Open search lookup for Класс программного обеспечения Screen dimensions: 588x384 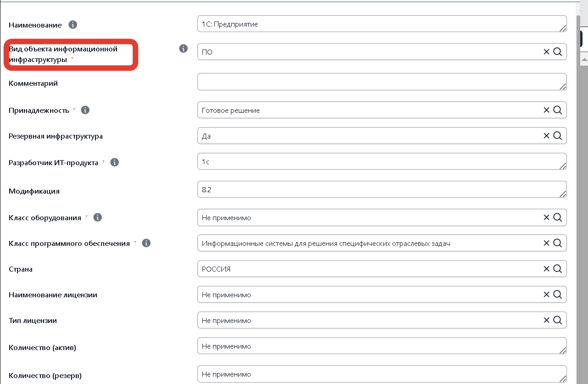[x=558, y=243]
